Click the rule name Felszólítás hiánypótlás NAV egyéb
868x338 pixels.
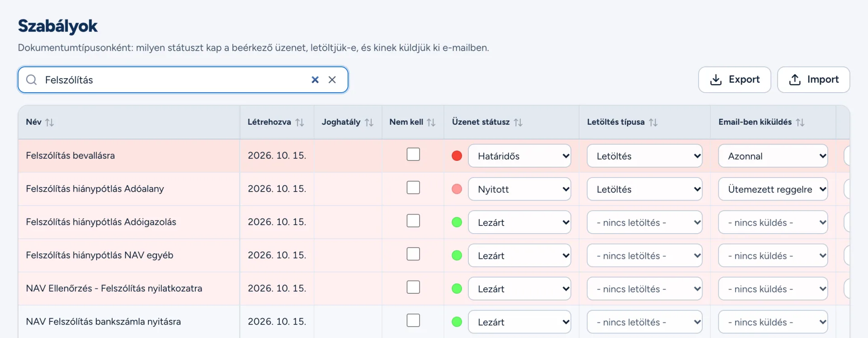99,255
